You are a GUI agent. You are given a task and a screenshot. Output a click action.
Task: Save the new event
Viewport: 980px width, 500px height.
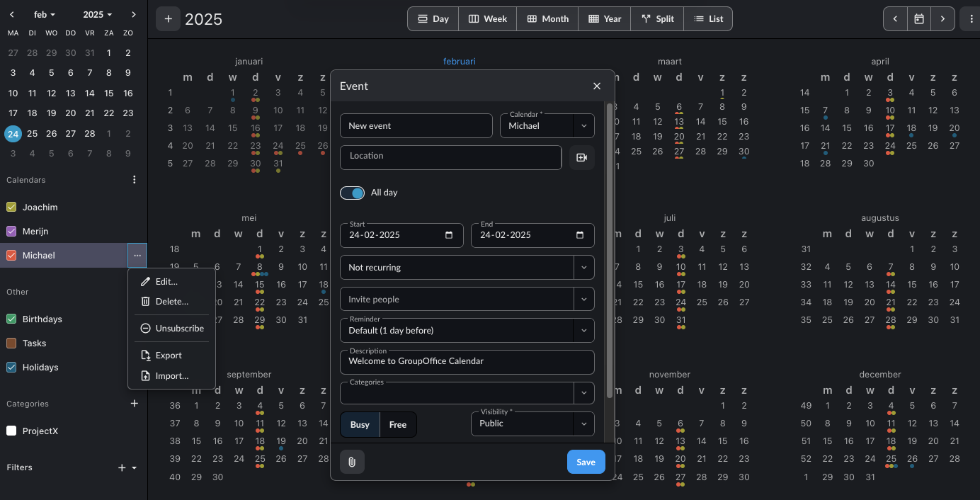click(586, 462)
